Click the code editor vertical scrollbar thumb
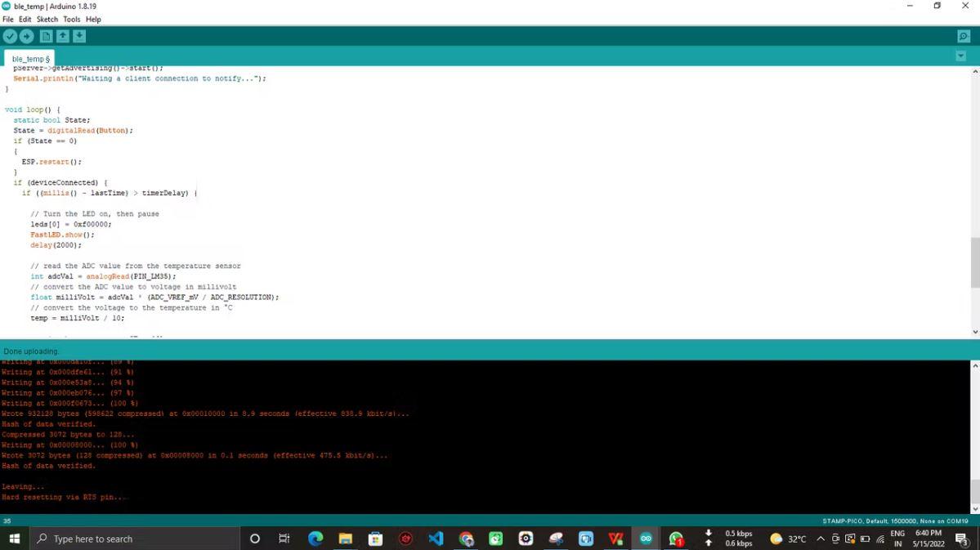 [975, 262]
